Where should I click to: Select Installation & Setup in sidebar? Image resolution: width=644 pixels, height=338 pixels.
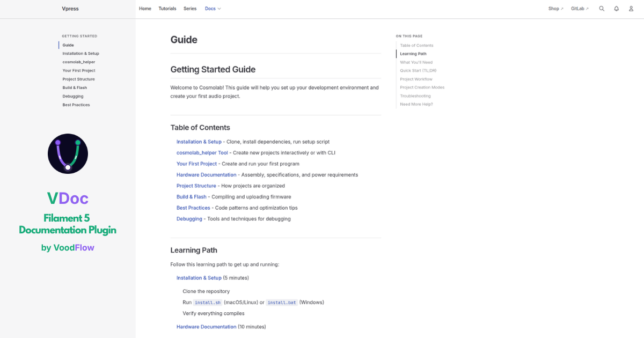(80, 54)
